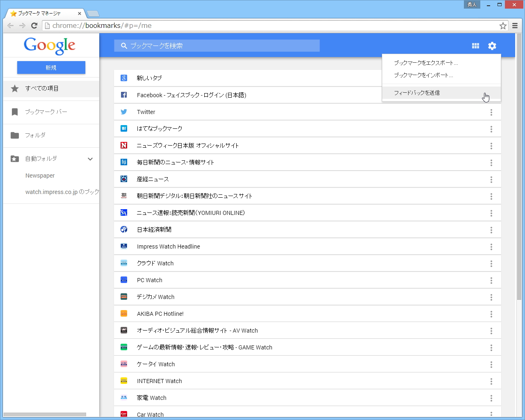Click the star icon beside すべての項目
Image resolution: width=525 pixels, height=420 pixels.
15,88
